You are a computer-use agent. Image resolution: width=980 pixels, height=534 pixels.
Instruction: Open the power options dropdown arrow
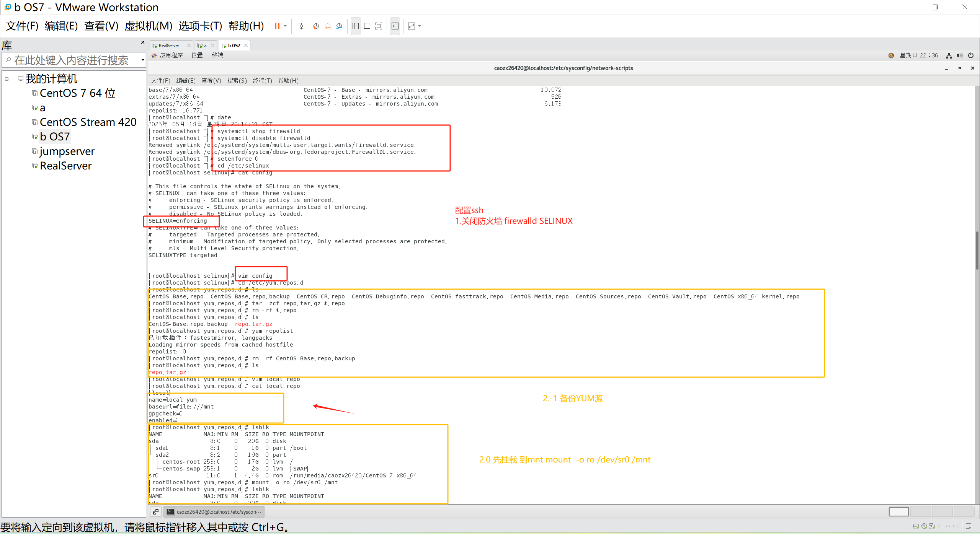[285, 26]
